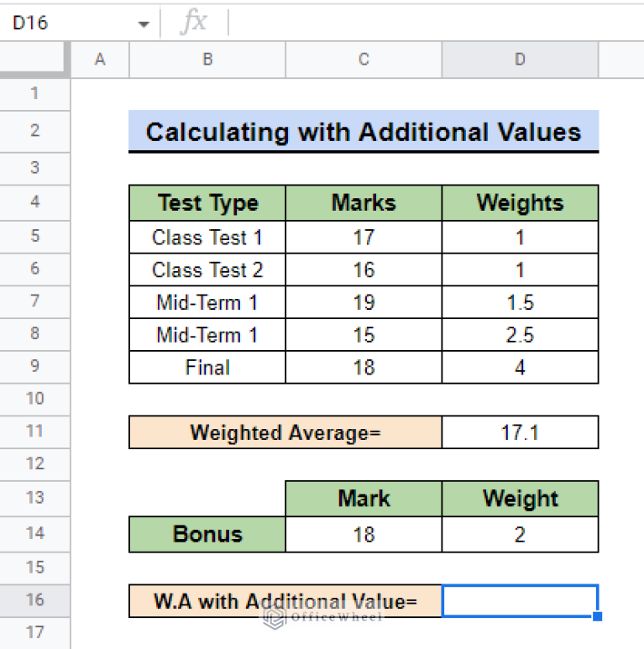Image resolution: width=644 pixels, height=649 pixels.
Task: Click the Bonus label cell
Action: tap(207, 534)
